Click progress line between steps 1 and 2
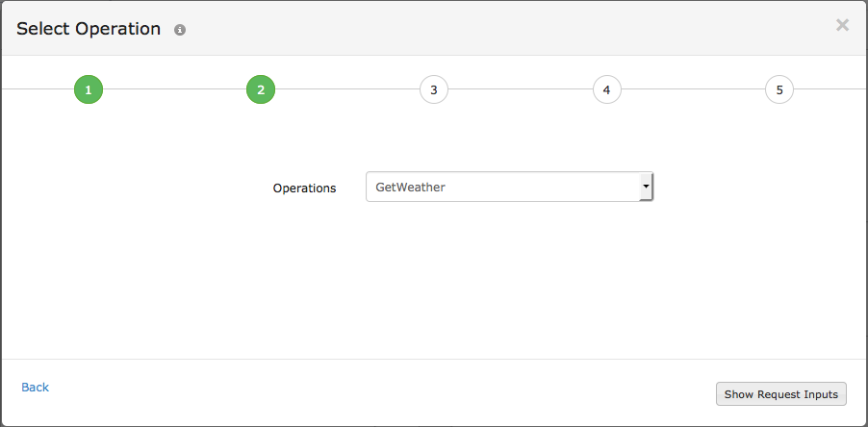868x427 pixels. 174,89
